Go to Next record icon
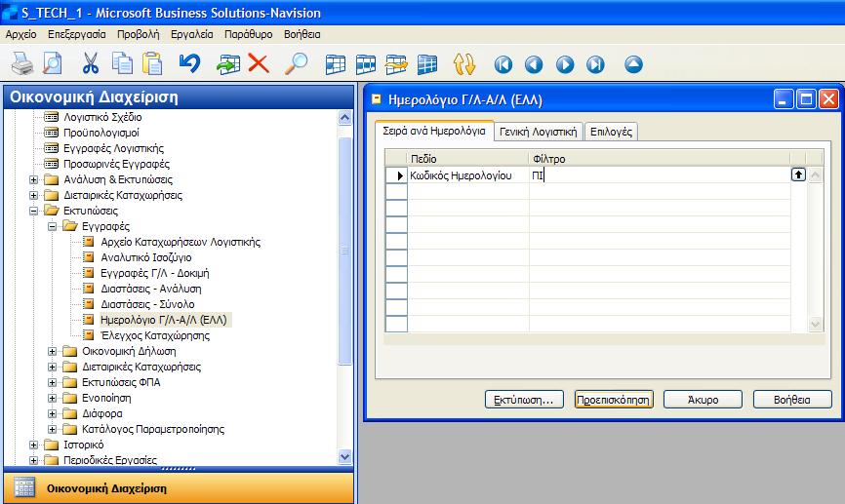Screen dimensions: 845x504 [565, 64]
